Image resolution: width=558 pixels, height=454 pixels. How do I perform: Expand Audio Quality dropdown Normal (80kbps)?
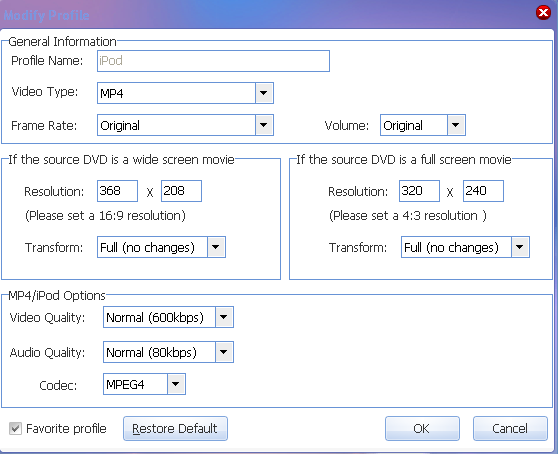point(168,352)
